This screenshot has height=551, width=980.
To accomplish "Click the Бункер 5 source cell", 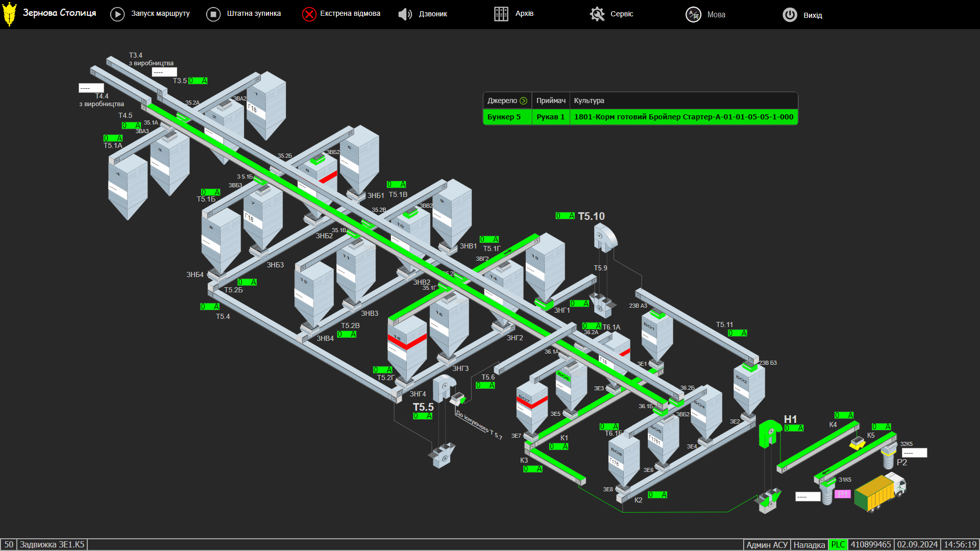I will (504, 117).
